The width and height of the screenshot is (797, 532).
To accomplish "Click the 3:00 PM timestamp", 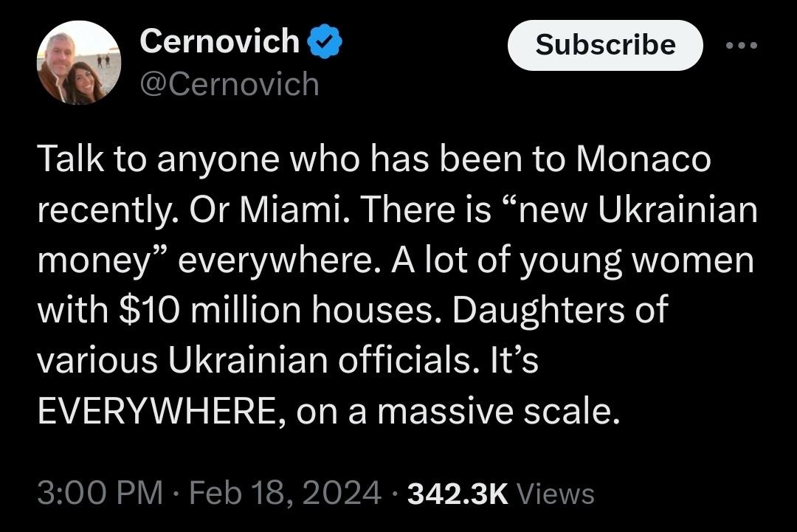I will pyautogui.click(x=100, y=492).
